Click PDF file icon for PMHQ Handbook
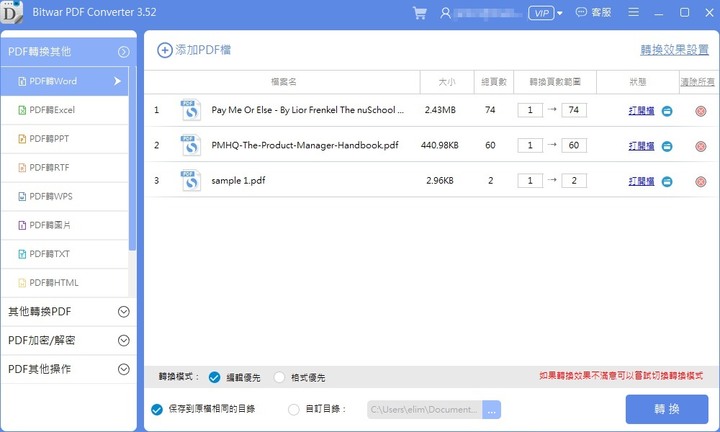The width and height of the screenshot is (720, 432). tap(191, 146)
